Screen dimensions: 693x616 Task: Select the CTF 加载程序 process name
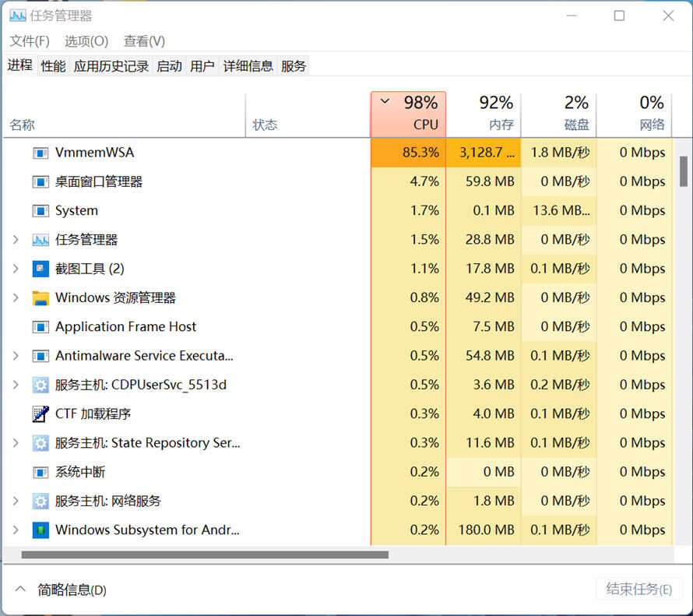[x=93, y=414]
